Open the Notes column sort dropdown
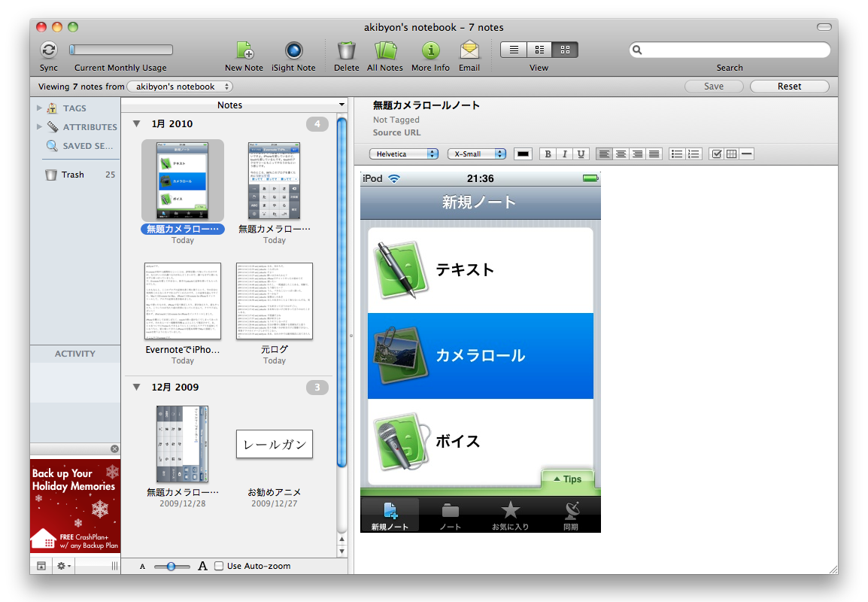 (x=341, y=105)
